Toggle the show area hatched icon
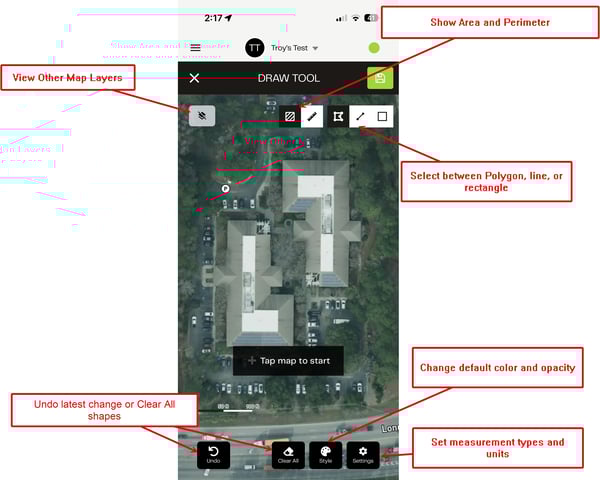This screenshot has height=480, width=600. [290, 116]
